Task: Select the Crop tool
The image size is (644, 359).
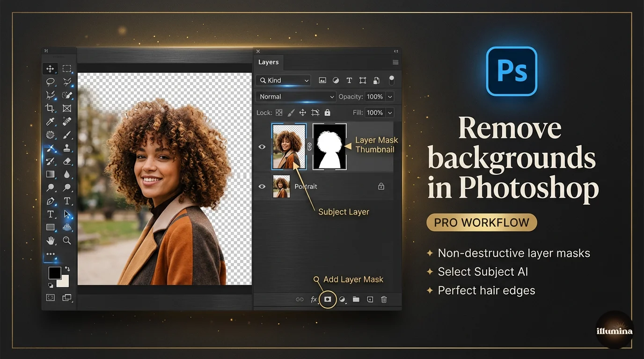Action: coord(50,108)
